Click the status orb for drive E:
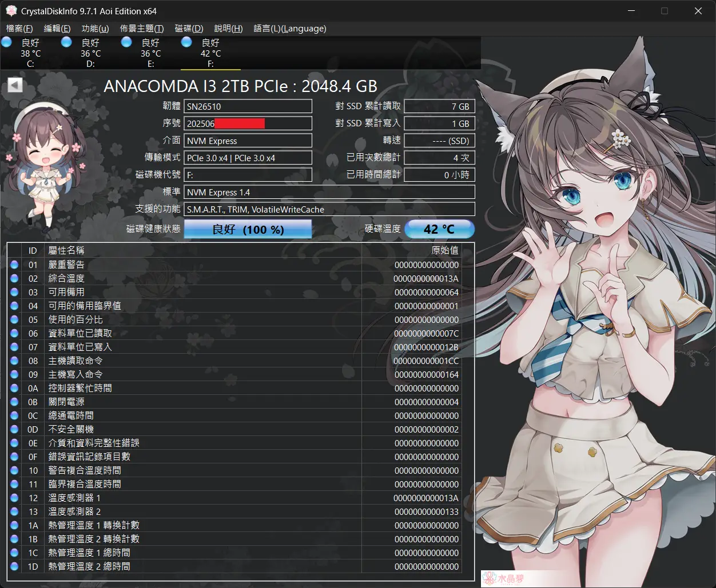Viewport: 716px width, 588px height. (x=126, y=42)
